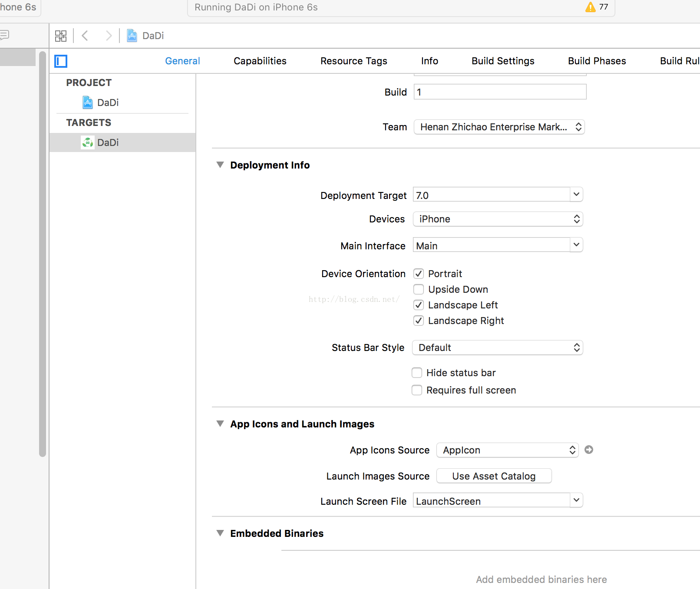Viewport: 700px width, 589px height.
Task: Switch to the Build Phases tab
Action: click(597, 61)
